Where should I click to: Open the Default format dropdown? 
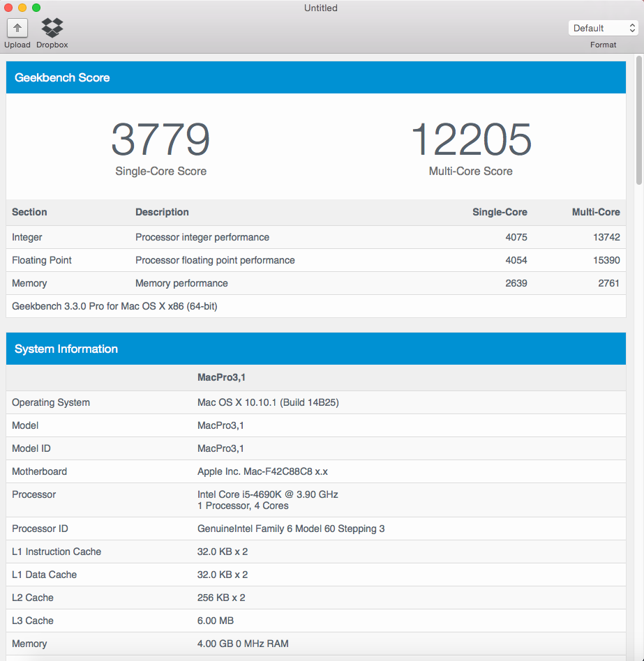click(x=603, y=29)
